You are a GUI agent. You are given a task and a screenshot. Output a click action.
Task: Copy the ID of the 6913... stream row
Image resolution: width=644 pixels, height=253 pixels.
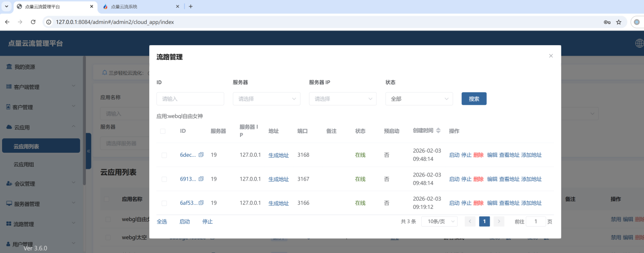coord(201,179)
